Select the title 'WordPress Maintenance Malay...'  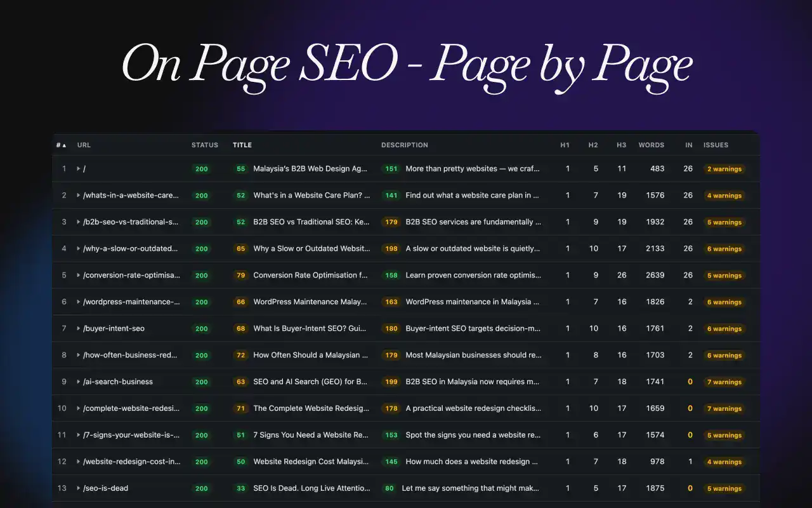pyautogui.click(x=310, y=302)
